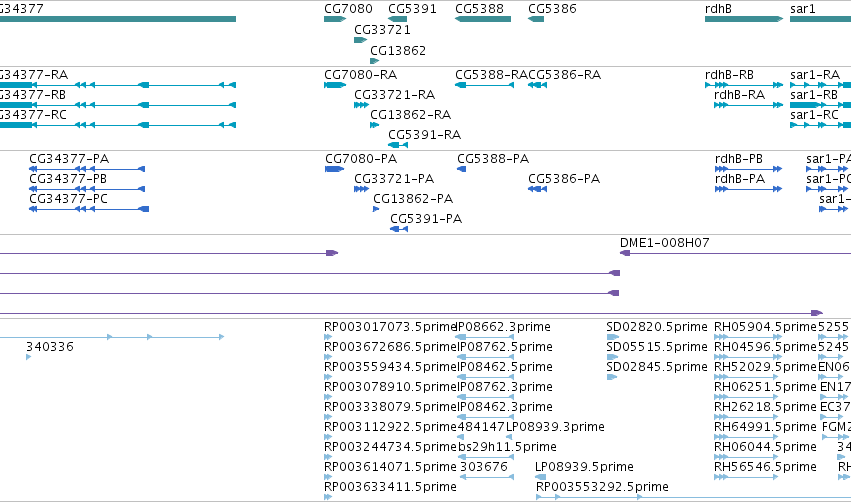Viewport: 851px width, 502px height.
Task: Click the sar1 gene label
Action: coord(803,9)
